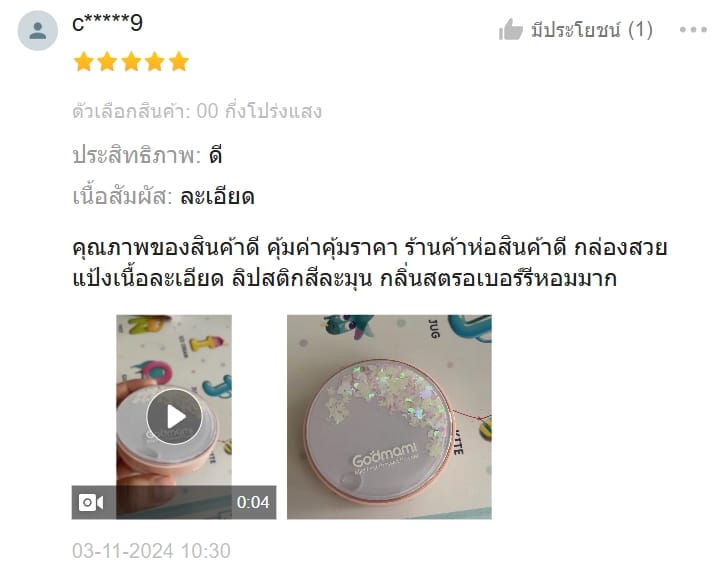Click the first yellow rating star
The image size is (721, 574).
click(x=84, y=62)
